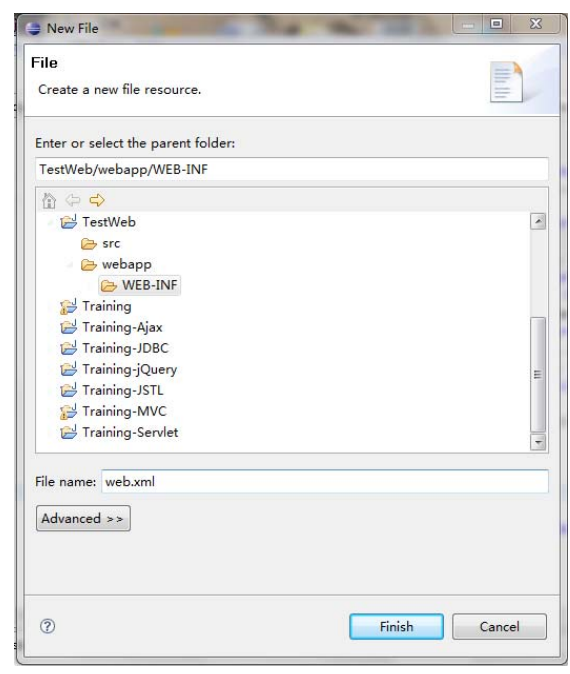Collapse the webapp folder node
Viewport: 570px width, 674px height.
(x=70, y=265)
